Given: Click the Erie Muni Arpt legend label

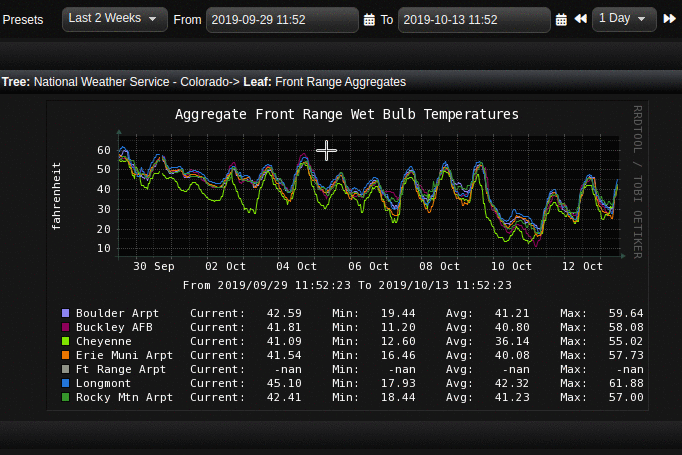Looking at the screenshot, I should [x=124, y=355].
